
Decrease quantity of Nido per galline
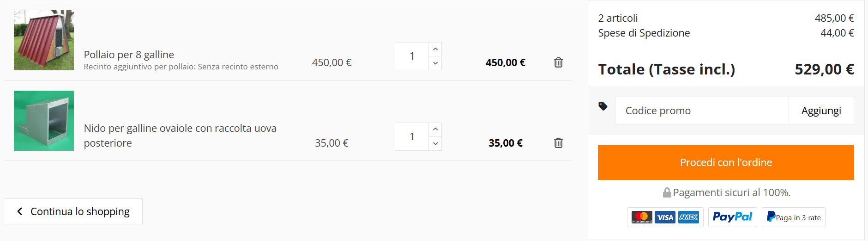(x=435, y=144)
